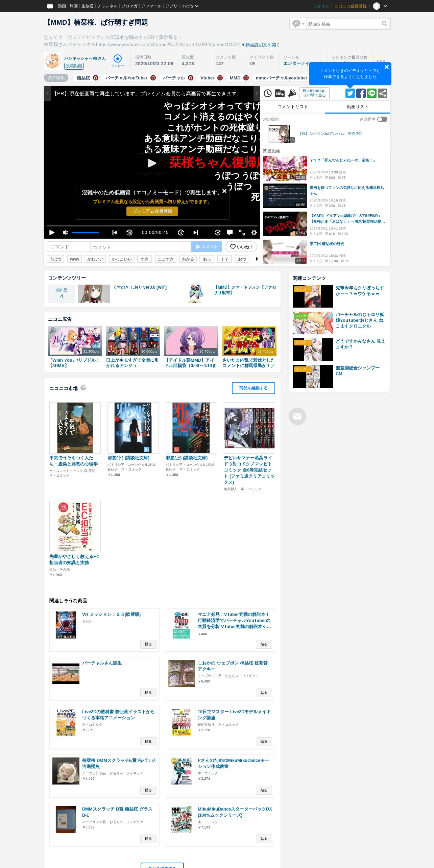Click the follow star icon
The height and width of the screenshot is (868, 434).
coord(118,58)
